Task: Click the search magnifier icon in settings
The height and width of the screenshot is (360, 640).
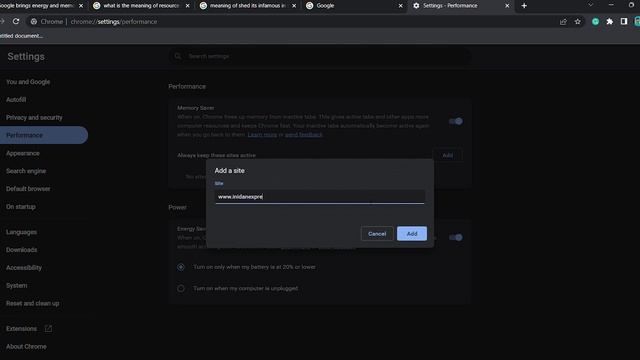Action: pos(178,56)
